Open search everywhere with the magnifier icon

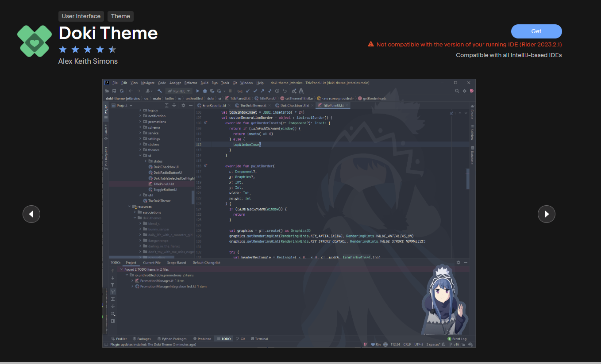coord(457,91)
